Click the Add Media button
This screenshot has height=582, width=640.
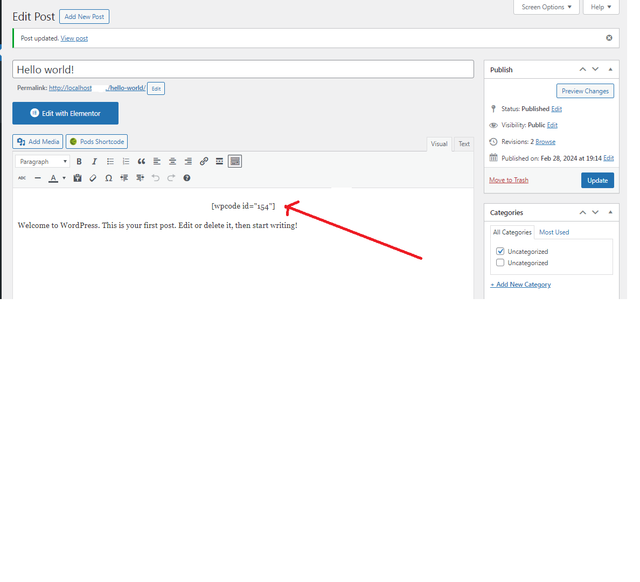pyautogui.click(x=38, y=142)
